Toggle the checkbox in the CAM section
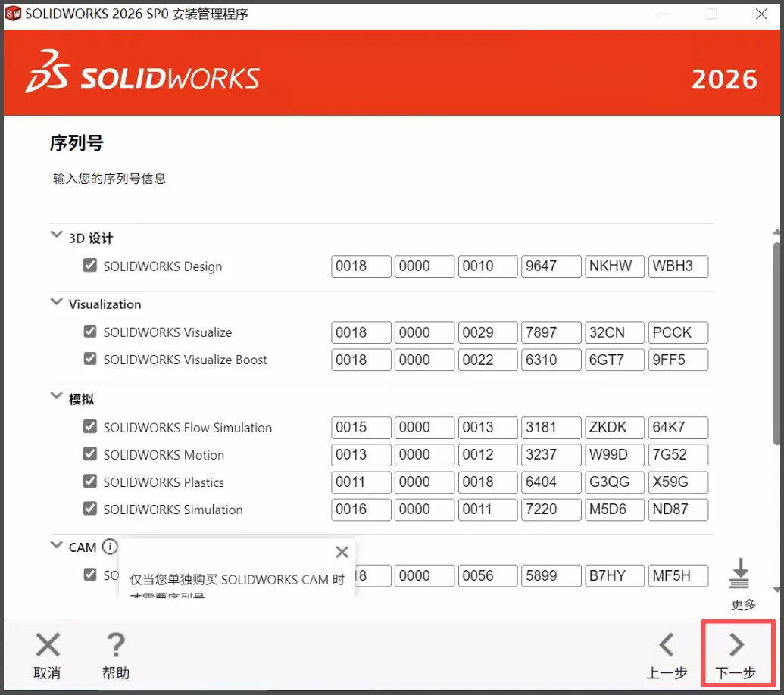The height and width of the screenshot is (695, 784). click(90, 575)
